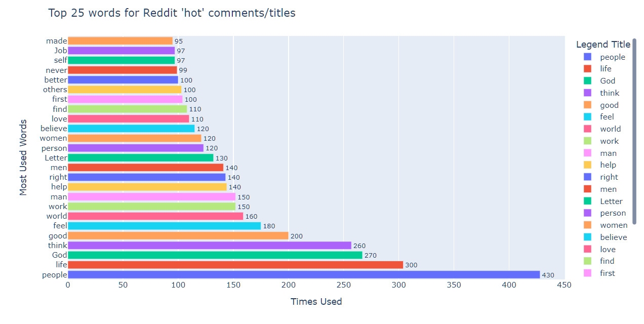This screenshot has width=644, height=324.
Task: Select the red 'life' bar in chart
Action: coord(235,265)
